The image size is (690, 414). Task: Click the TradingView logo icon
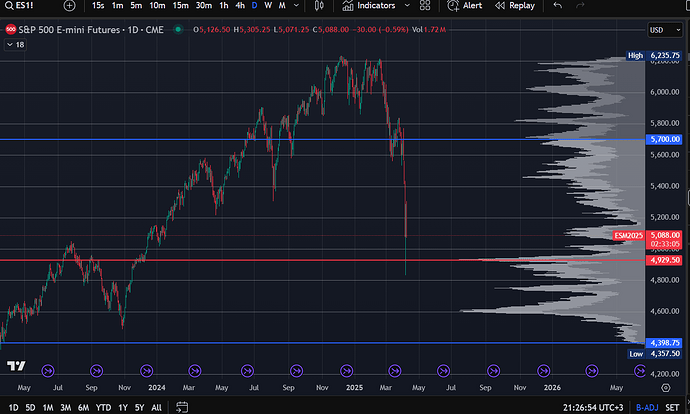click(x=17, y=367)
